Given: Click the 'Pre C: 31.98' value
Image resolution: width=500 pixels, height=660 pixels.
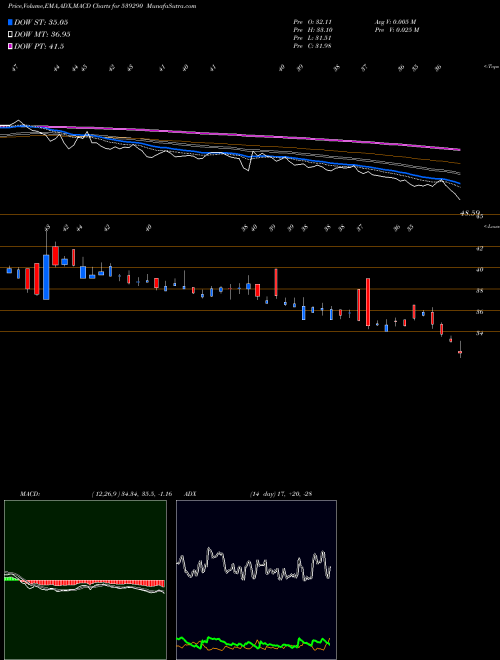Looking at the screenshot, I should (312, 46).
